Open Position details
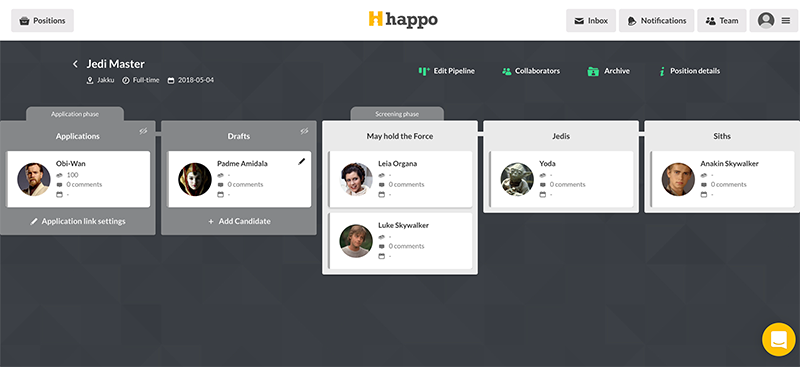 pyautogui.click(x=689, y=71)
